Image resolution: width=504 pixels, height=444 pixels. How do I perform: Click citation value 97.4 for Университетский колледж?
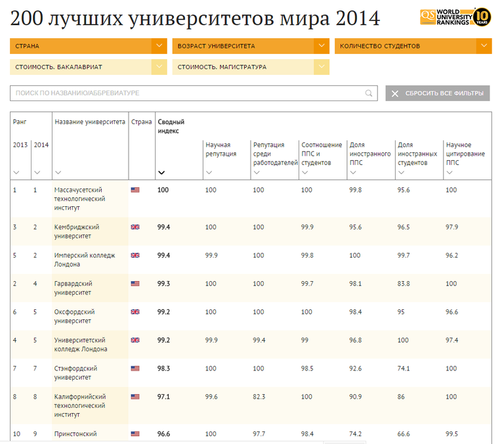(x=451, y=340)
